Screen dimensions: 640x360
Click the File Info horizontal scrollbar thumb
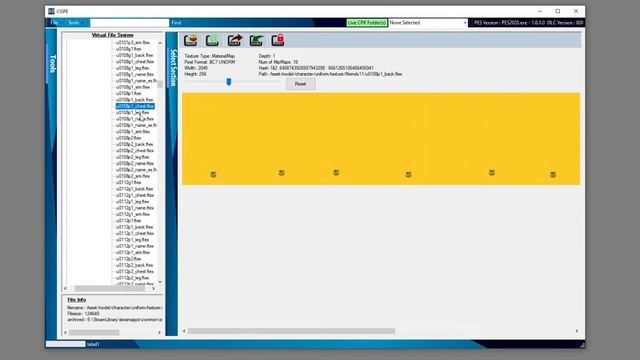[x=94, y=333]
